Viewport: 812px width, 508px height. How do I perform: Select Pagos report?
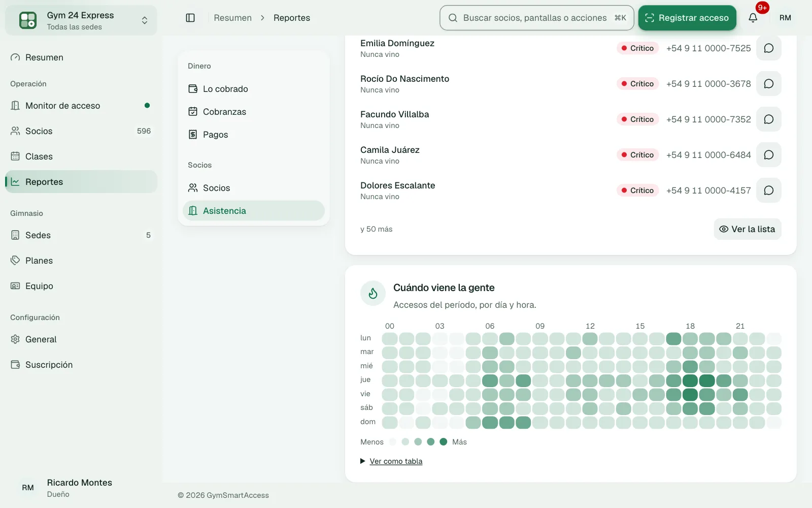click(x=254, y=135)
